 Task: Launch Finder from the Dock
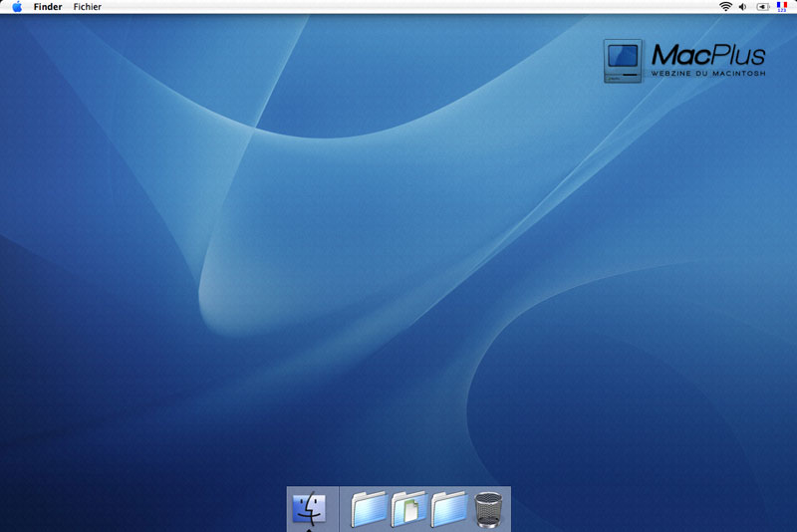pos(309,509)
